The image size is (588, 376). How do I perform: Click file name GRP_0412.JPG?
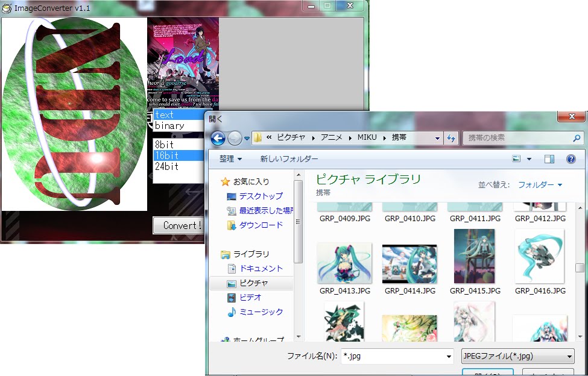(x=540, y=218)
